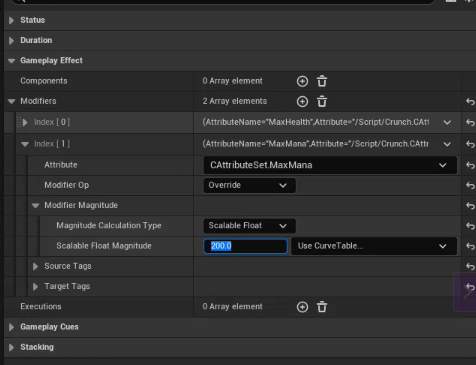The height and width of the screenshot is (365, 476).
Task: Select the MaxHealth modifier summary text
Action: point(316,122)
